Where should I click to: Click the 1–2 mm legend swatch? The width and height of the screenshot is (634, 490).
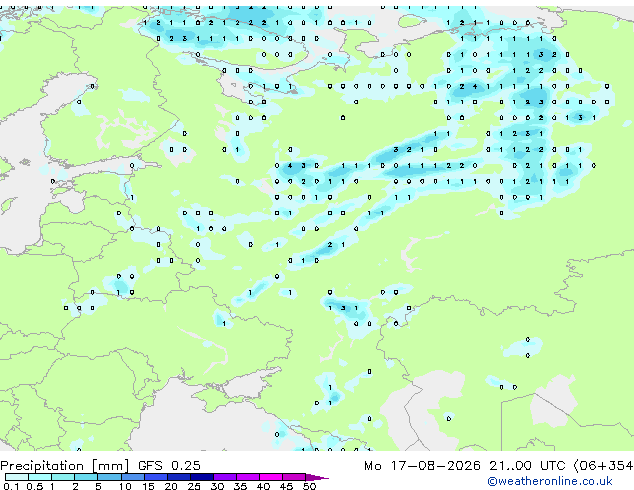[x=63, y=477]
